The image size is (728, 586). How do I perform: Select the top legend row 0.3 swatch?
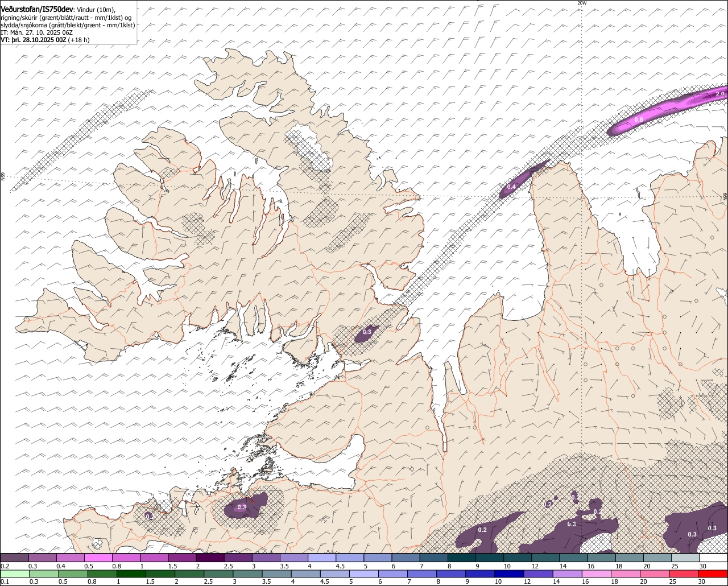43,558
